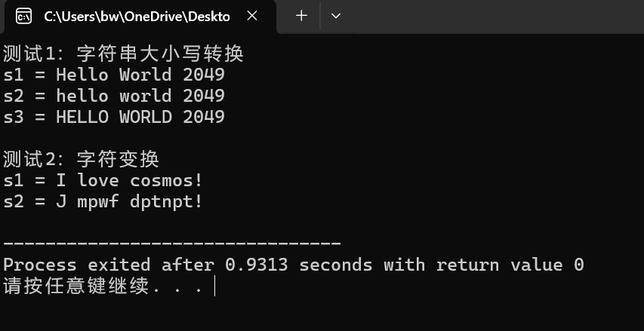Click the 测试1: 字符串大小写转换 heading line
Image resolution: width=644 pixels, height=331 pixels.
[x=123, y=54]
